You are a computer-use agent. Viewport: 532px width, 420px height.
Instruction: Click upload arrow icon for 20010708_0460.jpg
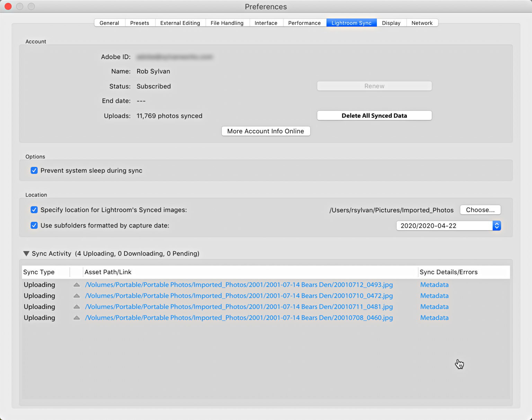click(x=77, y=318)
